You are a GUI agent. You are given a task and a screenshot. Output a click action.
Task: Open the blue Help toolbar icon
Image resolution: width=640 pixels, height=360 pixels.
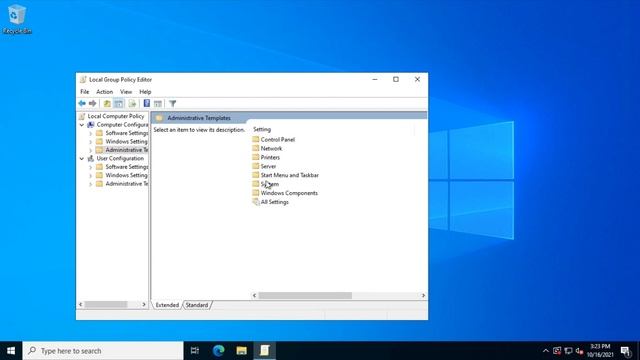pyautogui.click(x=147, y=104)
